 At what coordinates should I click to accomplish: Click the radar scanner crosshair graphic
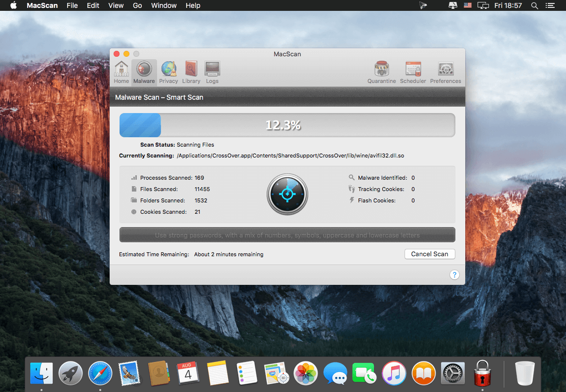(x=287, y=194)
